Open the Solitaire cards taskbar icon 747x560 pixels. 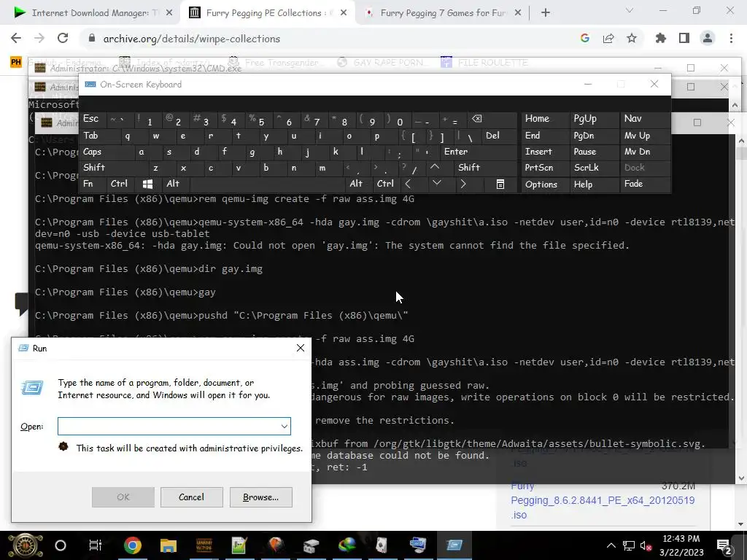382,545
